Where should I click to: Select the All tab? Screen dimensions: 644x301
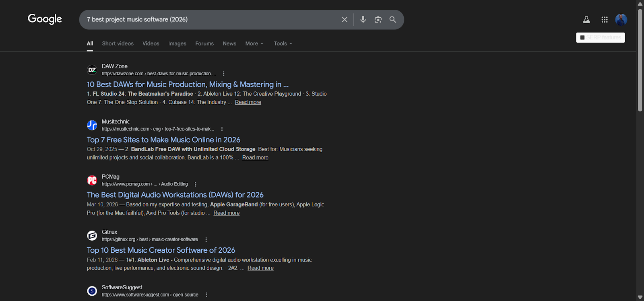point(90,43)
